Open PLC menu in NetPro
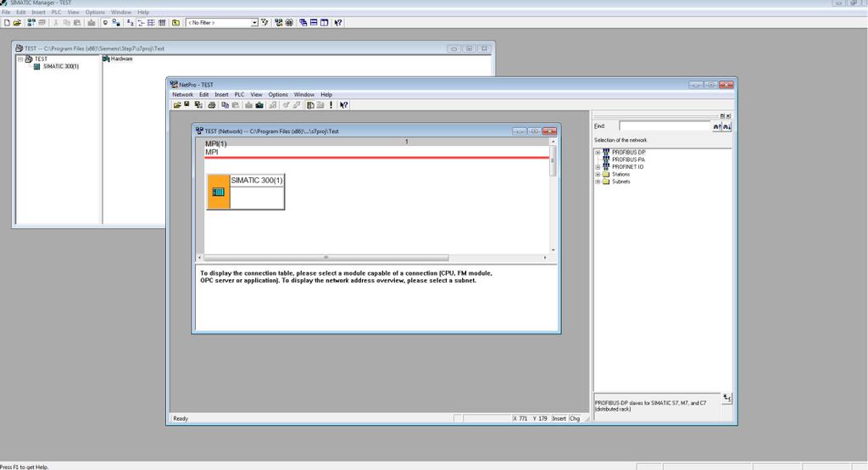 tap(239, 94)
